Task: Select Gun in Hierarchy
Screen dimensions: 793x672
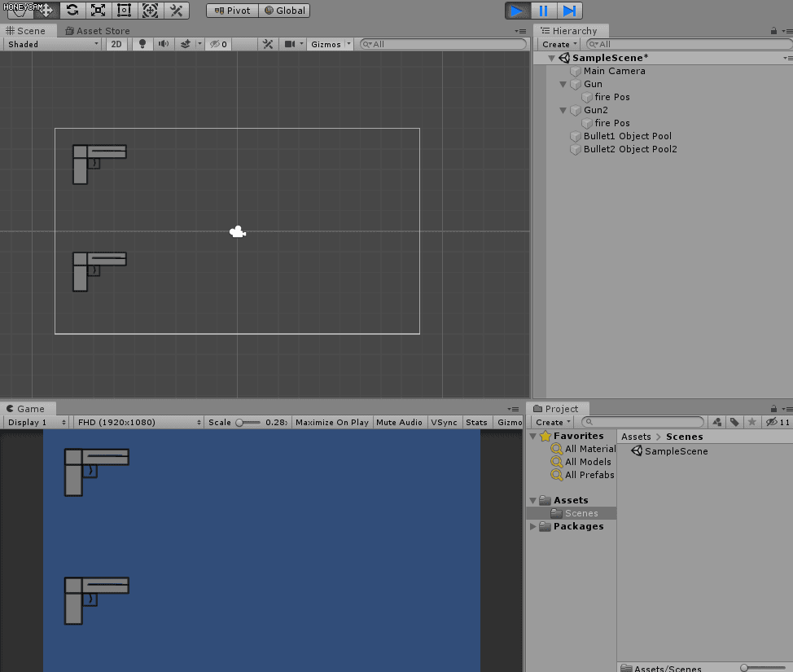Action: (593, 84)
